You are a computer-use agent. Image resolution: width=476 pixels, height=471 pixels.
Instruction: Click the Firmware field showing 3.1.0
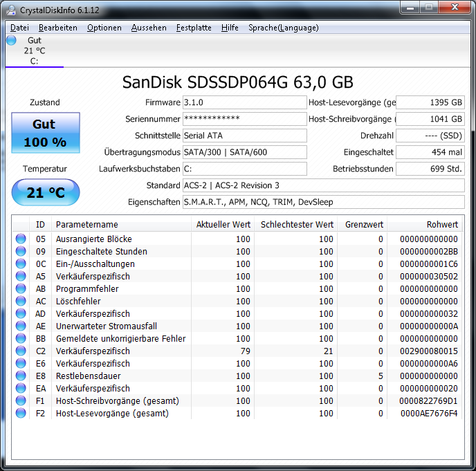245,102
